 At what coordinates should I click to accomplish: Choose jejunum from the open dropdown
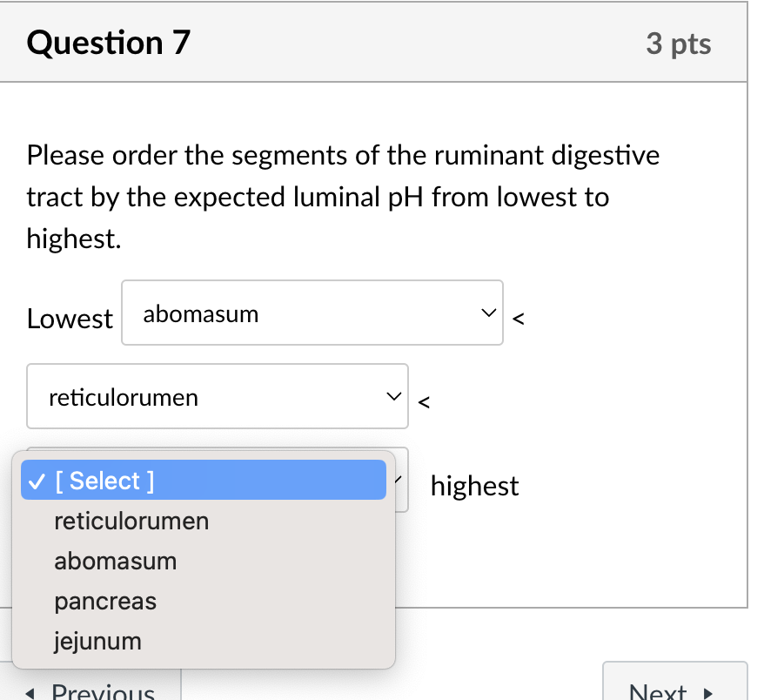coord(97,641)
